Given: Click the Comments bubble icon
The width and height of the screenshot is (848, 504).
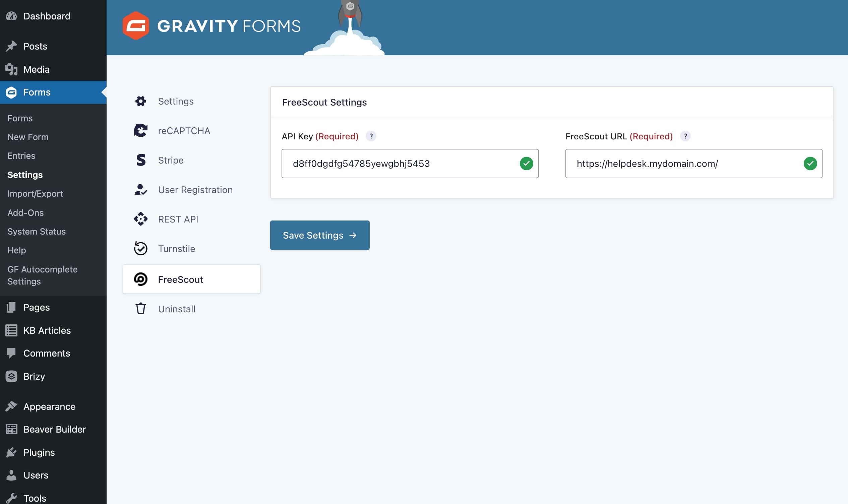Looking at the screenshot, I should click(11, 353).
